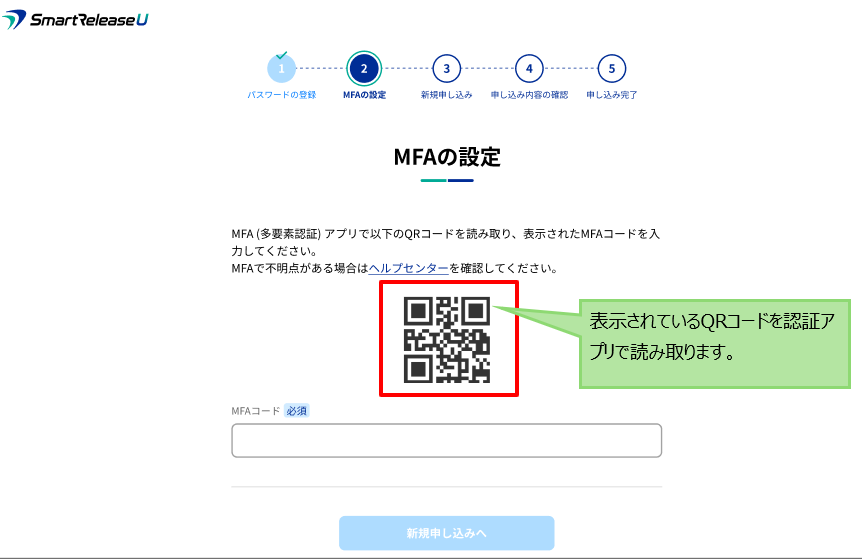Click the highlighted step 2 circle
The width and height of the screenshot is (862, 559).
point(364,69)
